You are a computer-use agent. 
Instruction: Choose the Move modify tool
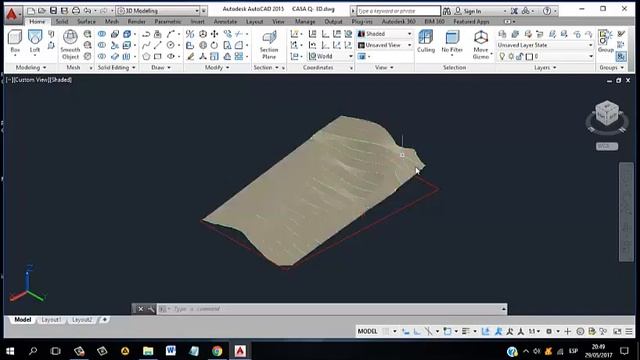[x=214, y=34]
